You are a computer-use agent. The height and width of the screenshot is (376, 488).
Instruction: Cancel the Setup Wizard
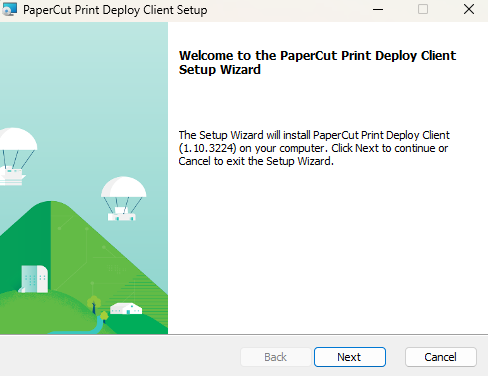click(x=441, y=357)
